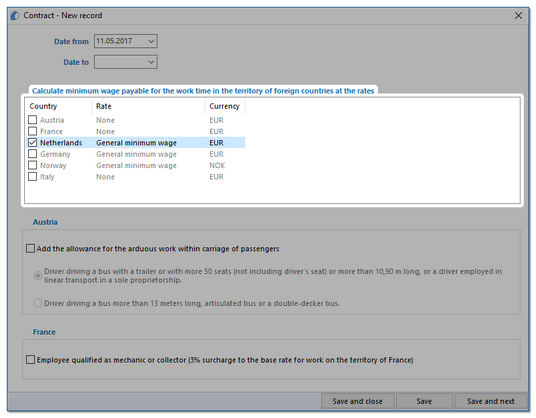This screenshot has width=536, height=418.
Task: Check Employee qualified as mechanic or collector
Action: coord(30,360)
